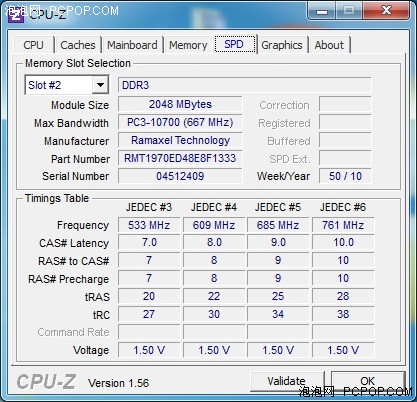Select the Mainboard tab
417x402 pixels.
tap(132, 45)
